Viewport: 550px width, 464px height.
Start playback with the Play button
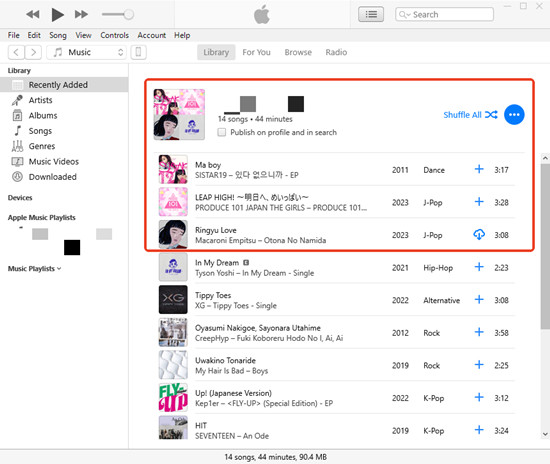[x=58, y=14]
